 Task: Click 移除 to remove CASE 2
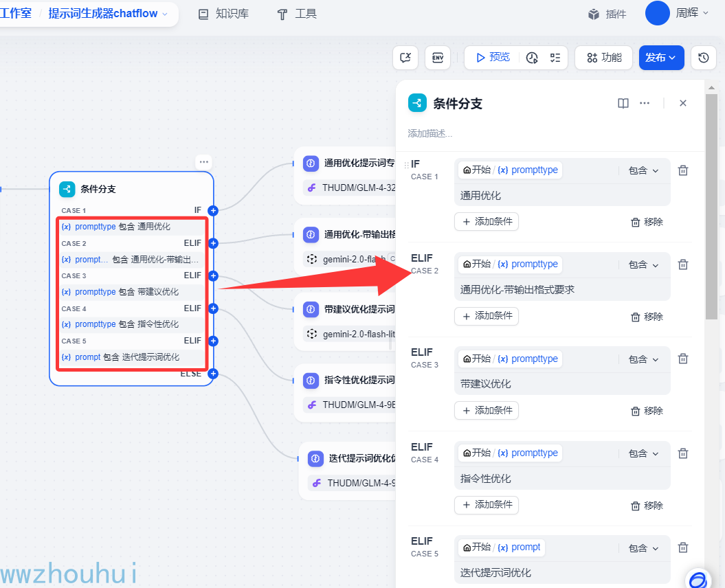[647, 317]
